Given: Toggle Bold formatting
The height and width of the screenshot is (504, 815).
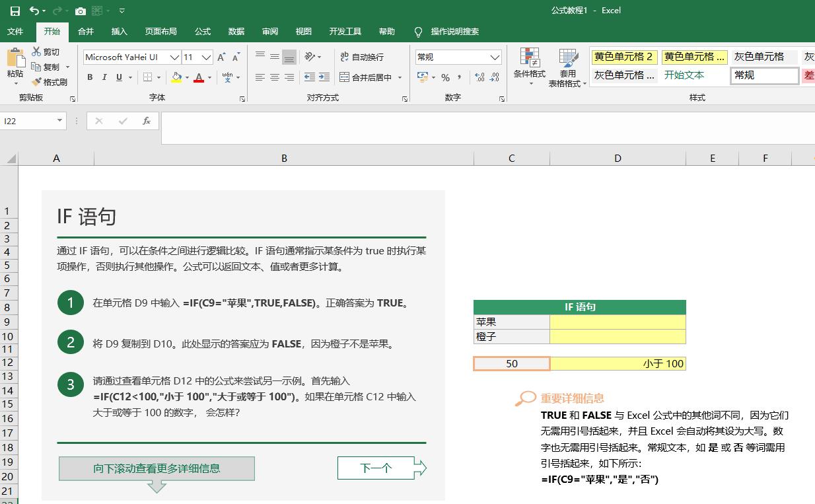Looking at the screenshot, I should point(89,77).
